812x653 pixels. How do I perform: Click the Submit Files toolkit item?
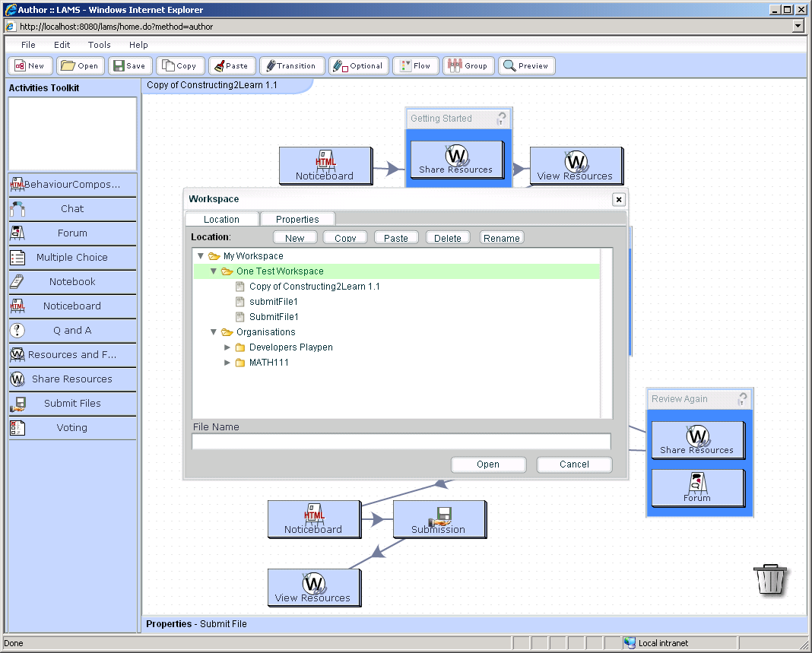pyautogui.click(x=72, y=404)
